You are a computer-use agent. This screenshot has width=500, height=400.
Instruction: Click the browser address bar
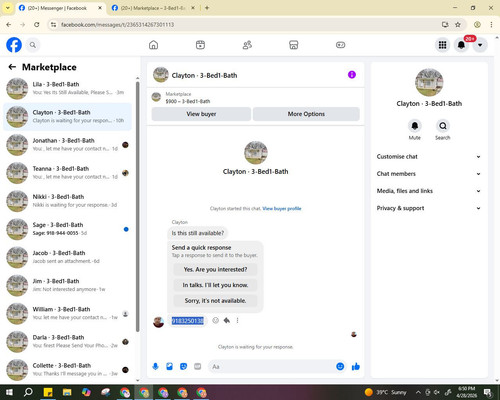click(x=247, y=24)
